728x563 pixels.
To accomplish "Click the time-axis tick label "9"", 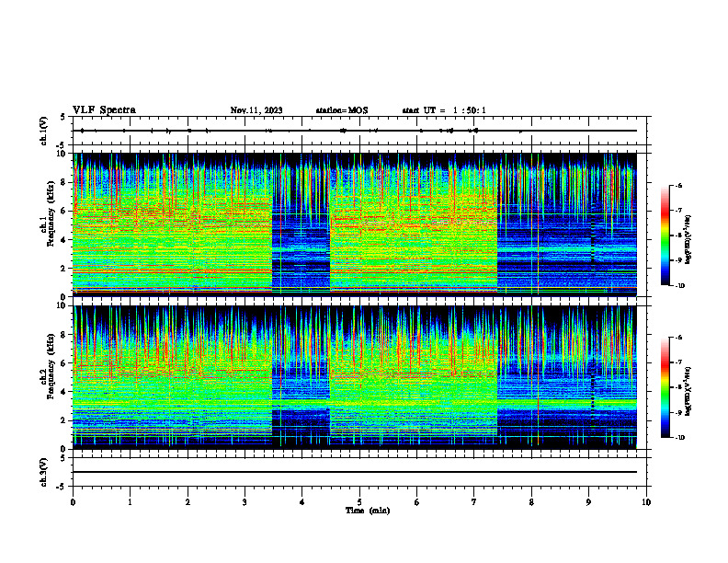I will (588, 502).
